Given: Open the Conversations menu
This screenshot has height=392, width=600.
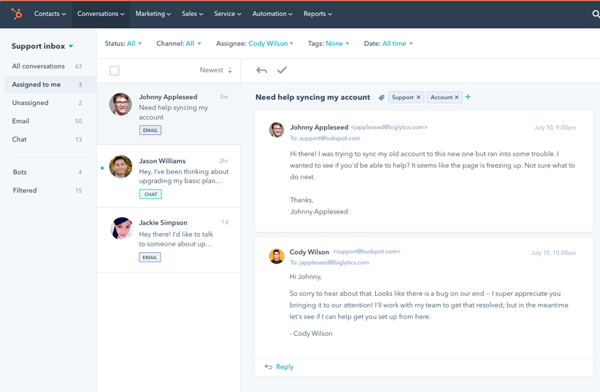Looking at the screenshot, I should pos(101,14).
